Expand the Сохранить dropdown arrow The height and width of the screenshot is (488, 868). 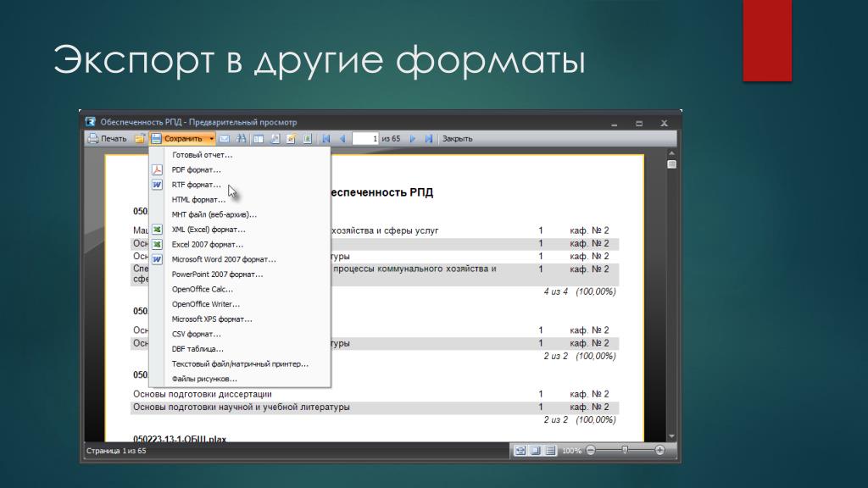[211, 139]
